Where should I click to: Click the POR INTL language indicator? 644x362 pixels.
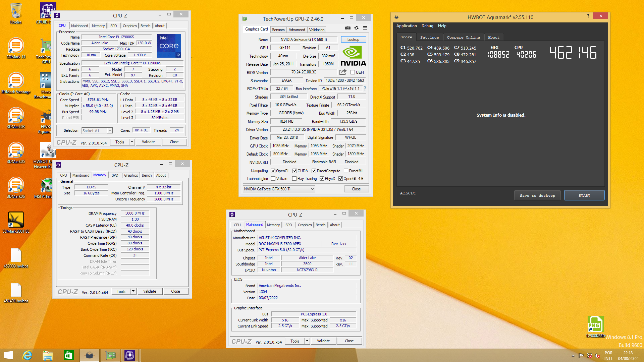(x=608, y=356)
